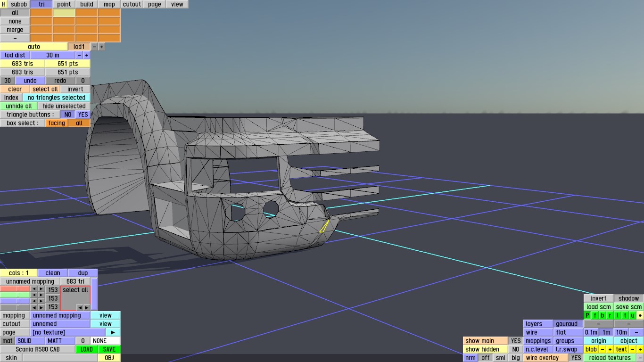Switch shading mode to gouraud
644x362 pixels.
pos(569,324)
